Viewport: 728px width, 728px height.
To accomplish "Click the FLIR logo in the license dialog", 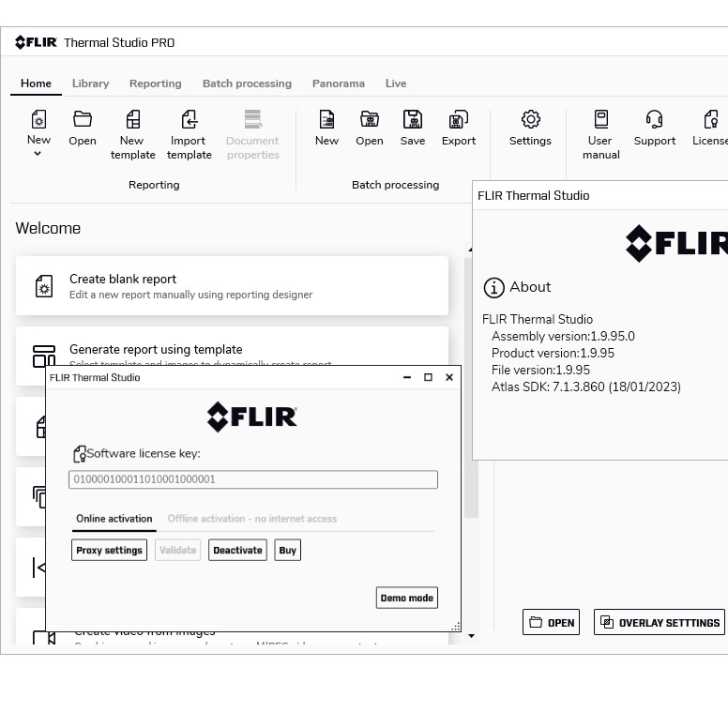I will click(251, 417).
